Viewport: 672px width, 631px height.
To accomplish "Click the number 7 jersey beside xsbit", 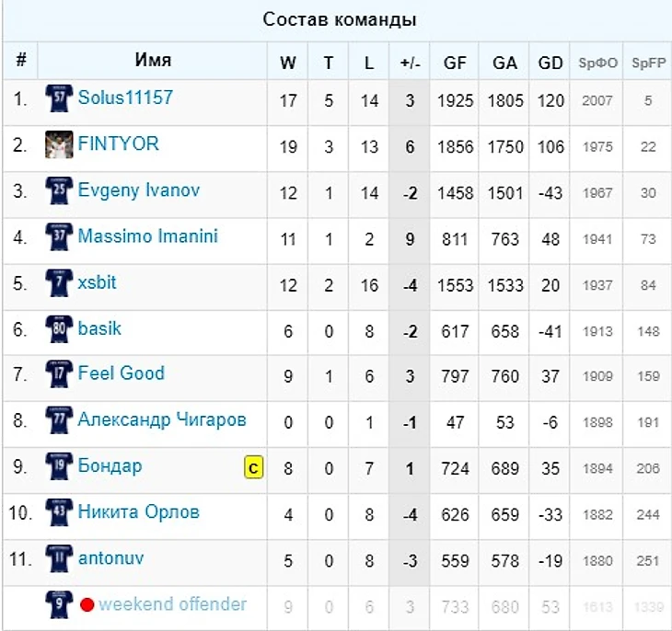I will [59, 283].
